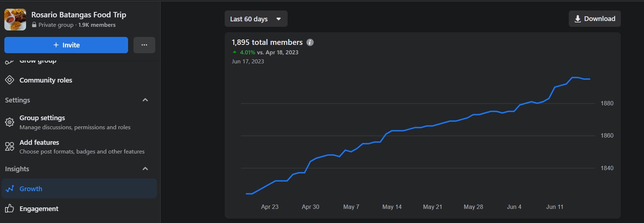The image size is (644, 223).
Task: Click the Invite button
Action: [66, 45]
